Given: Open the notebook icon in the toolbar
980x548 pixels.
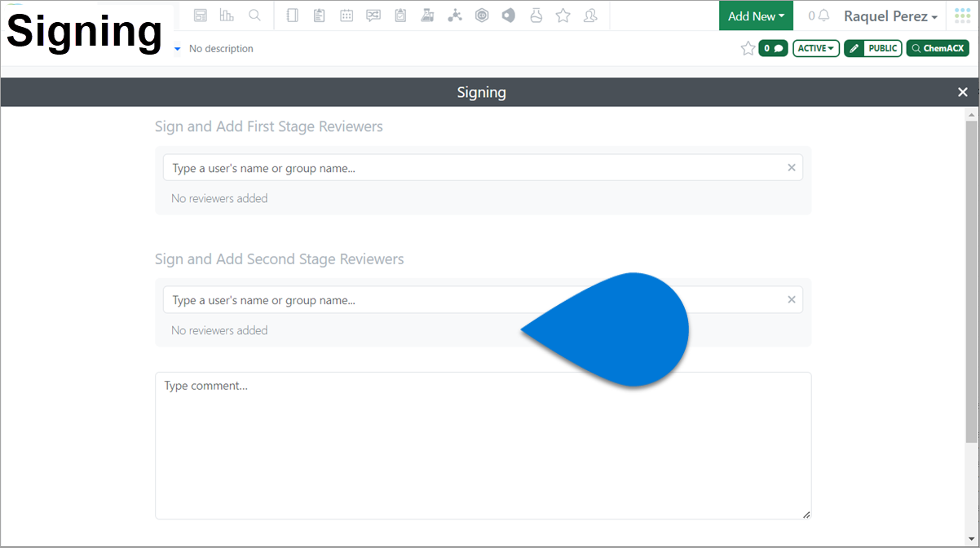Looking at the screenshot, I should click(294, 15).
